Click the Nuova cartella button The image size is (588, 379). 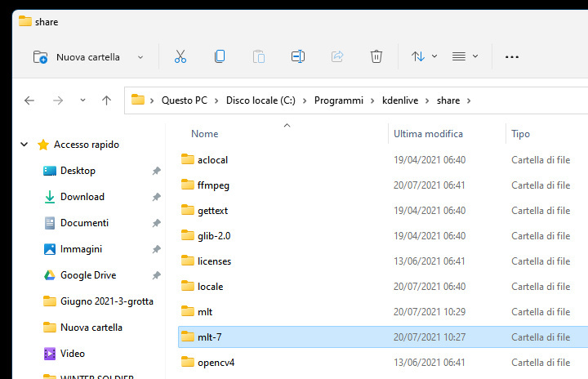pyautogui.click(x=77, y=57)
